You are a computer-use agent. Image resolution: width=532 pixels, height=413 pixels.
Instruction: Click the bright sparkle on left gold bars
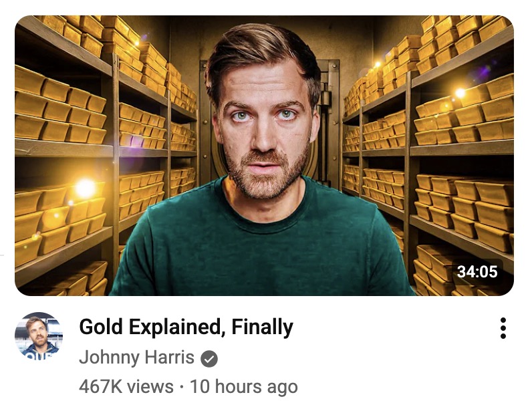click(x=85, y=188)
